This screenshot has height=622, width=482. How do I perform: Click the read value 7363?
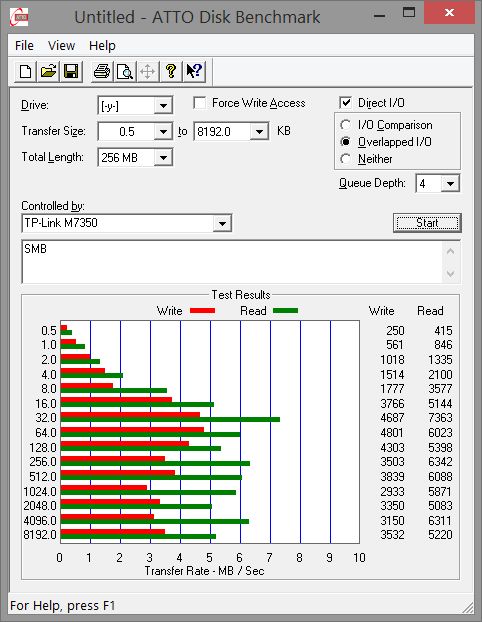tap(440, 418)
